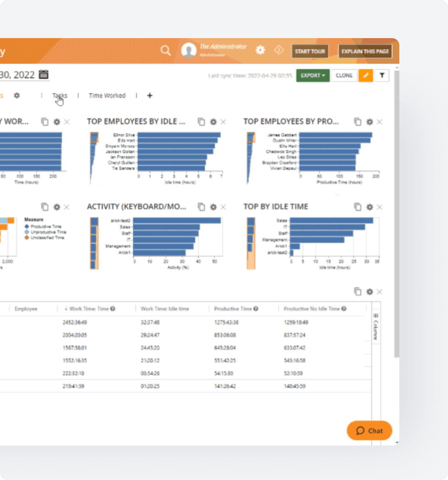Switch to the Time Worked tab
This screenshot has height=480, width=448.
(x=107, y=95)
